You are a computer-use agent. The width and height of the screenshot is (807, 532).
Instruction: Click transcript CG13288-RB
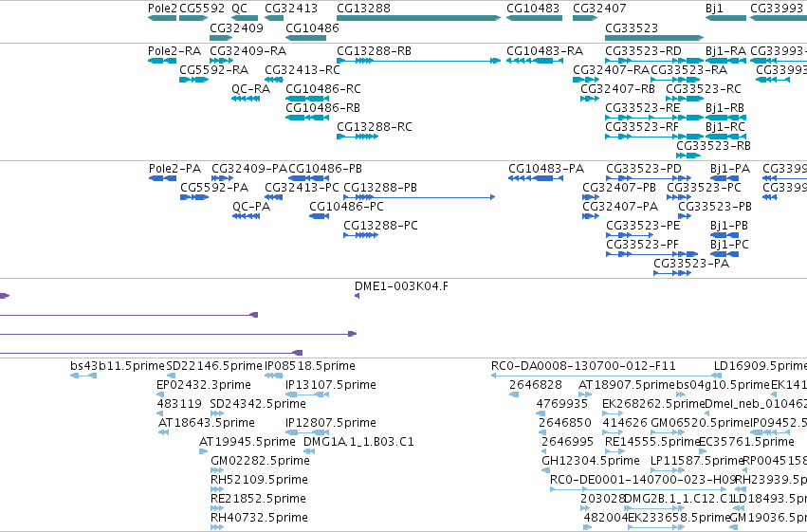pyautogui.click(x=418, y=62)
